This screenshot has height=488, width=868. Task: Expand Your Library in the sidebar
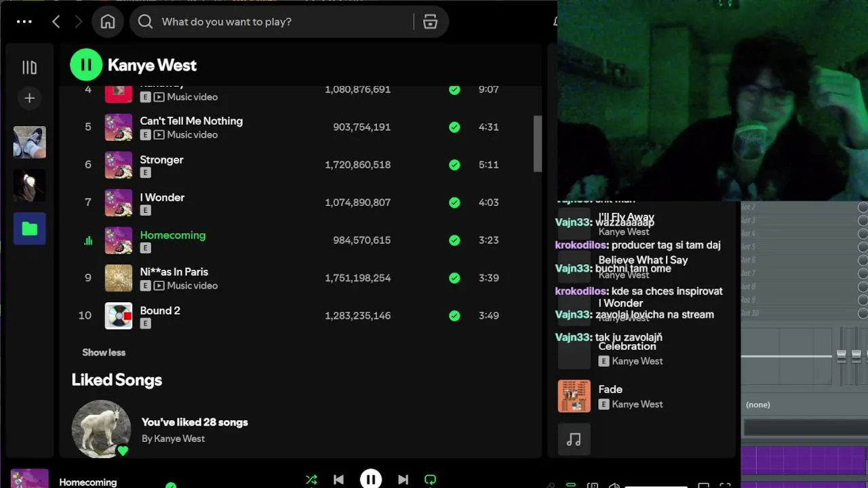click(29, 67)
